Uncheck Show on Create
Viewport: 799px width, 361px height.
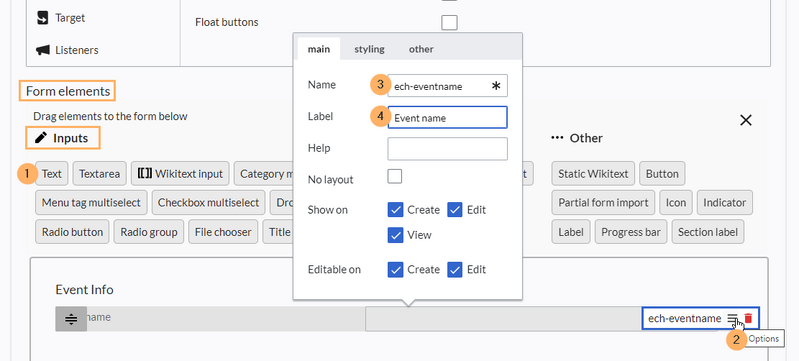point(395,210)
